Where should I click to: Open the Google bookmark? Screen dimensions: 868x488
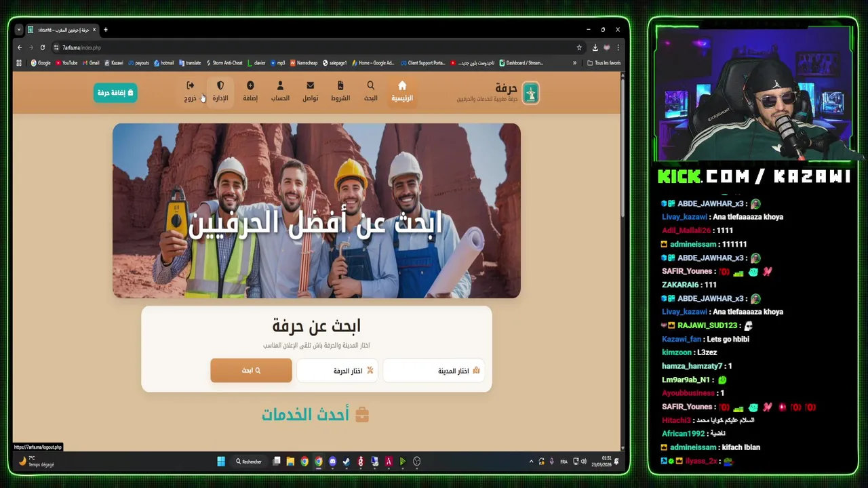[x=41, y=63]
